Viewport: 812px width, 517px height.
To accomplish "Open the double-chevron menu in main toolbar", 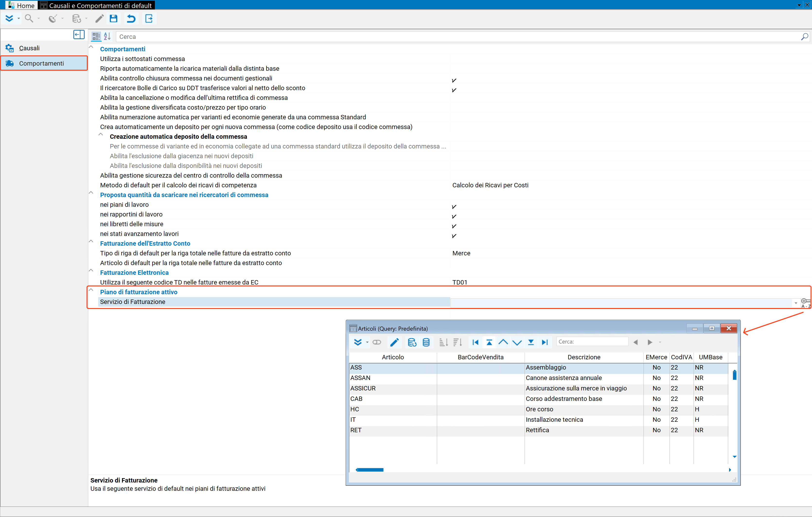I will (x=9, y=18).
